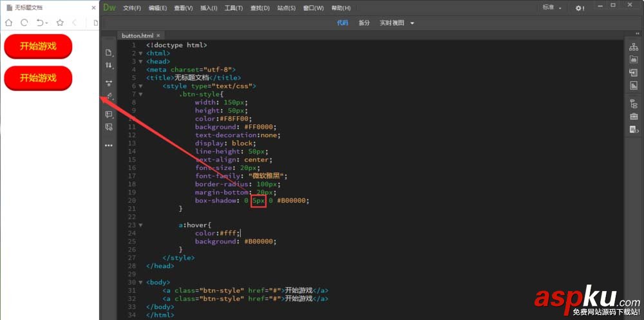Screen dimensions: 644x320
Task: Switch to 拆分 split view
Action: [x=364, y=23]
